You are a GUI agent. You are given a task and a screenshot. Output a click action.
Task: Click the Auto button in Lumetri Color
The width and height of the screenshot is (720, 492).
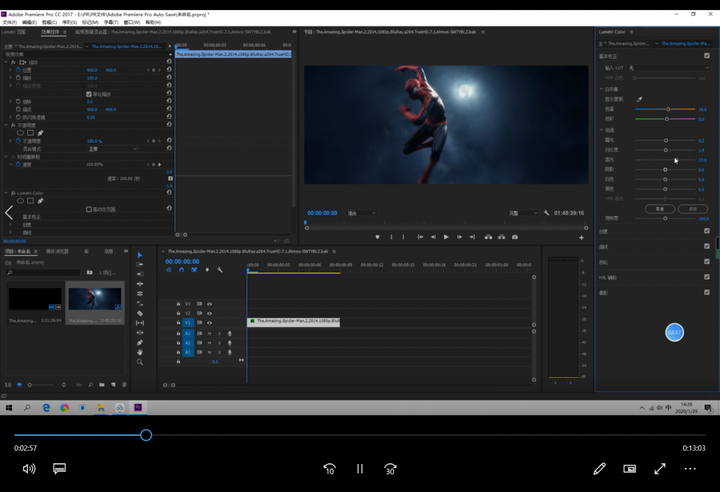tap(692, 209)
